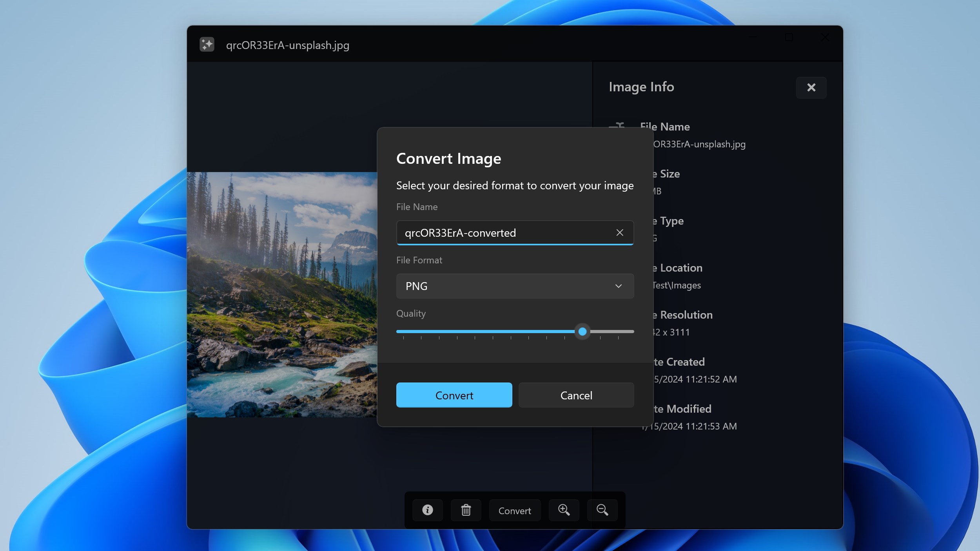Image resolution: width=980 pixels, height=551 pixels.
Task: Click the Convert button in bottom toolbar
Action: coord(515,510)
